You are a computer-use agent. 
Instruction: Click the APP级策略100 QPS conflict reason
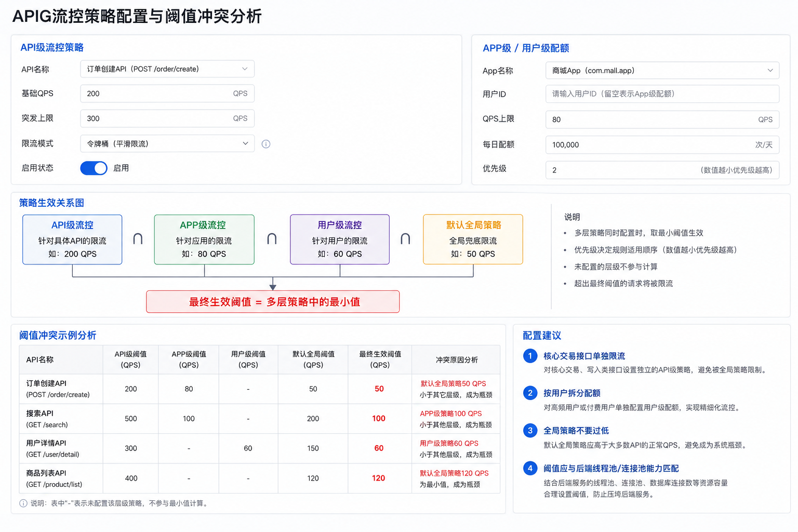coord(451,414)
